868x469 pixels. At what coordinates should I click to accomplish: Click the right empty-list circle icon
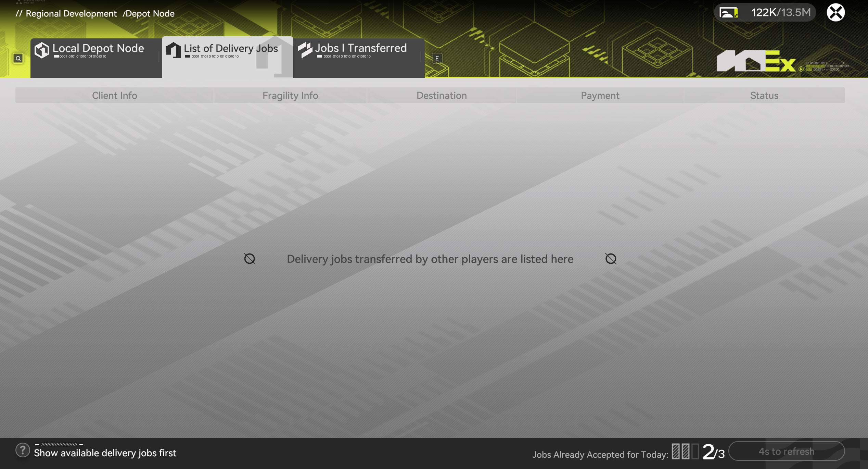[611, 259]
